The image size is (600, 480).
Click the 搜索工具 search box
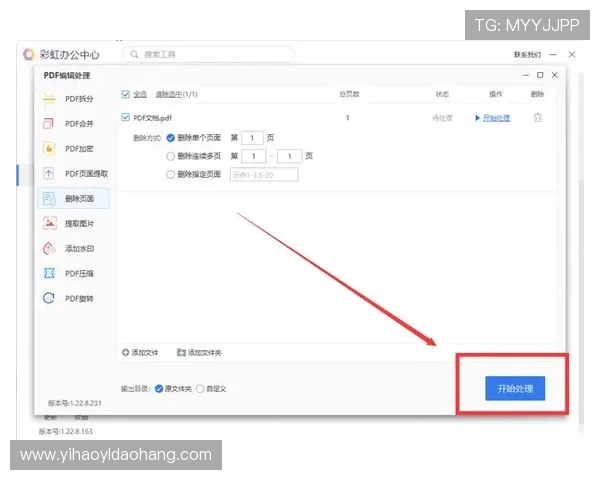click(x=208, y=54)
